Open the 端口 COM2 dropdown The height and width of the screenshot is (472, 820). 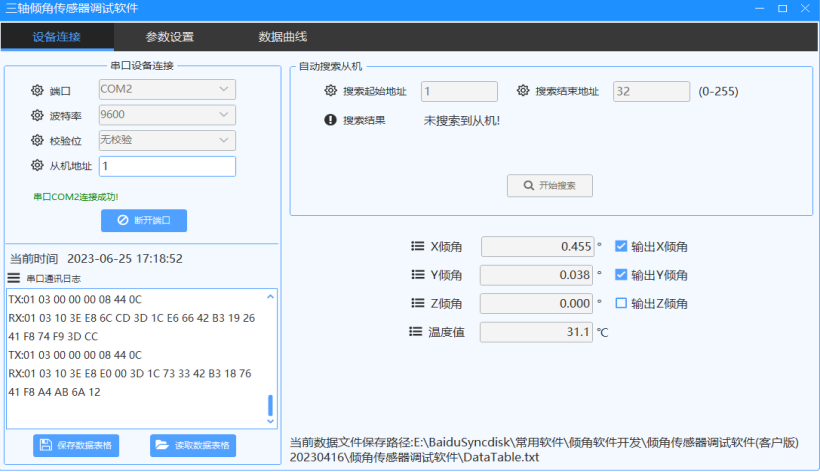tap(167, 89)
